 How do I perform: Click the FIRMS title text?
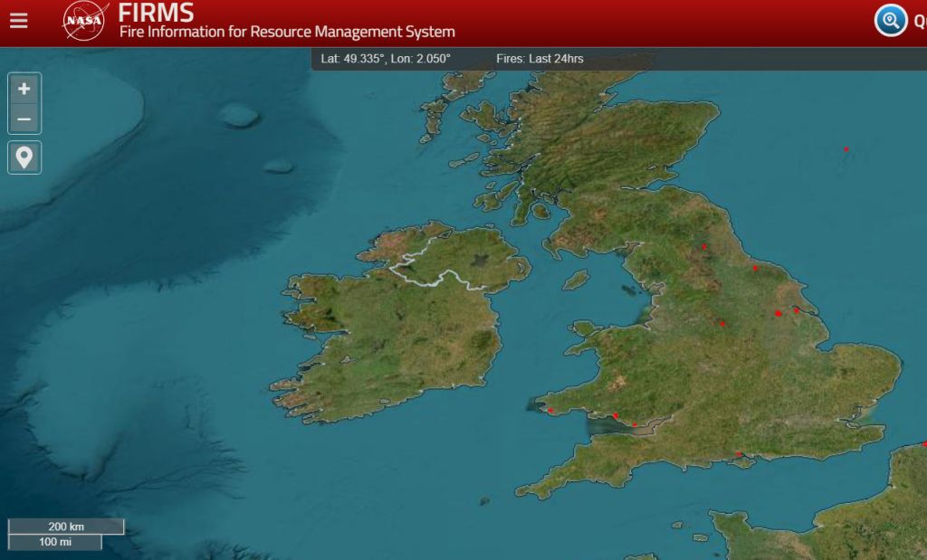(156, 13)
